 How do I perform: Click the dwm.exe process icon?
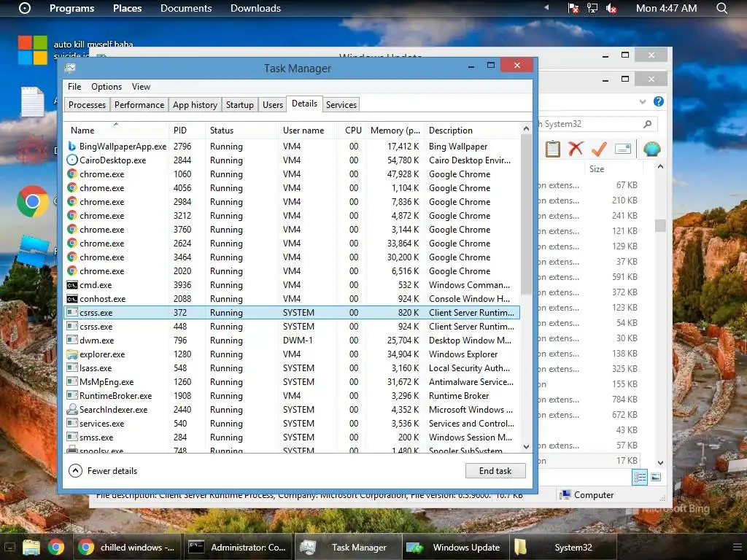pyautogui.click(x=72, y=340)
